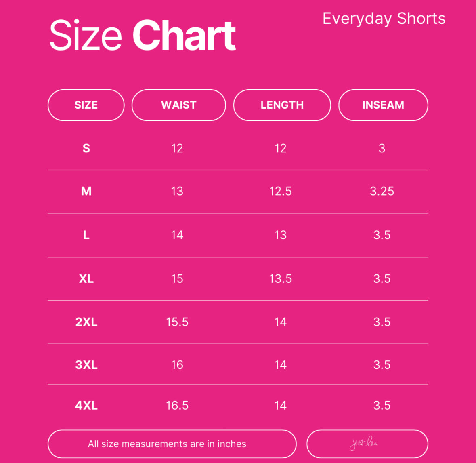Click the jess lea signature logo
The image size is (476, 463).
(363, 443)
